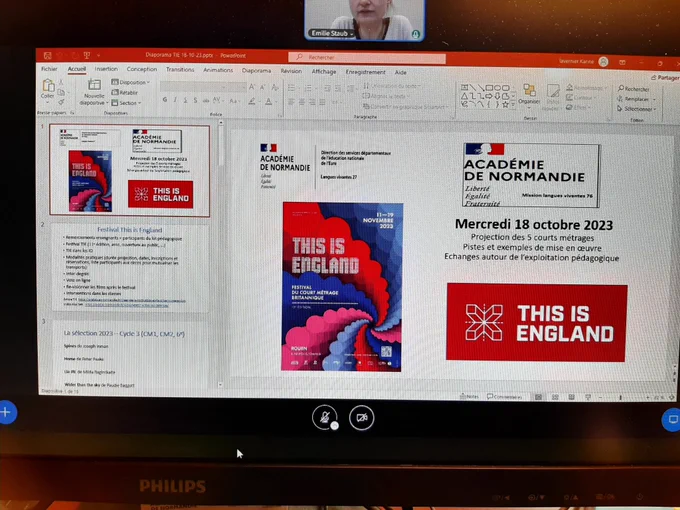This screenshot has height=510, width=680.
Task: Click the fit slide to window icon
Action: coord(672,397)
